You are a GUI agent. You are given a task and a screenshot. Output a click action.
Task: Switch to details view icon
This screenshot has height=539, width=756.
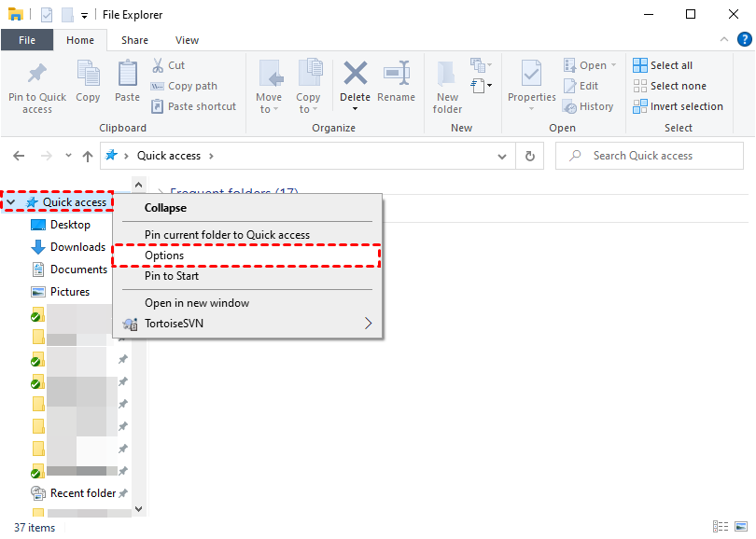point(721,527)
